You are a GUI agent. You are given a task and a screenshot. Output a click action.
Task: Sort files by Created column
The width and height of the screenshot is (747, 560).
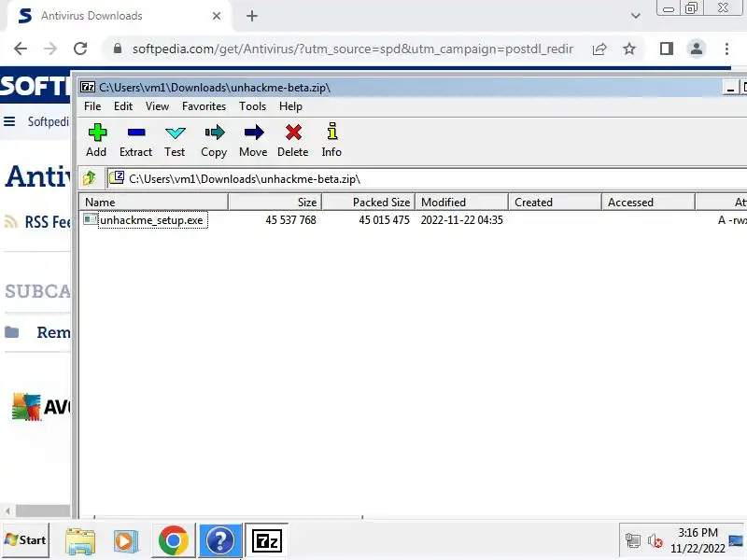pos(555,202)
